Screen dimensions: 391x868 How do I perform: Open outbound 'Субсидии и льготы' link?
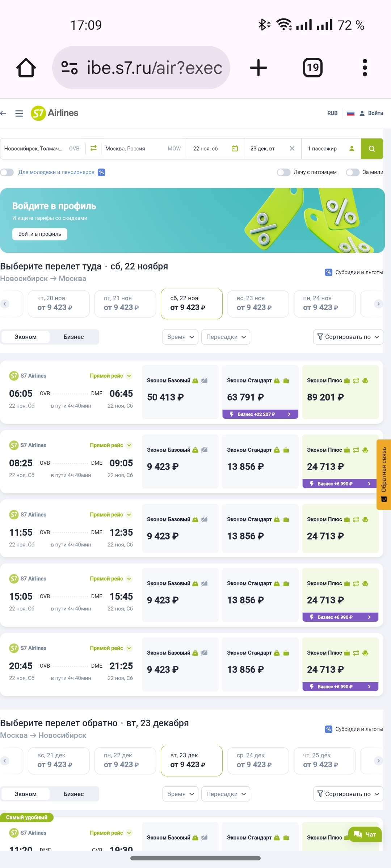coord(354,273)
